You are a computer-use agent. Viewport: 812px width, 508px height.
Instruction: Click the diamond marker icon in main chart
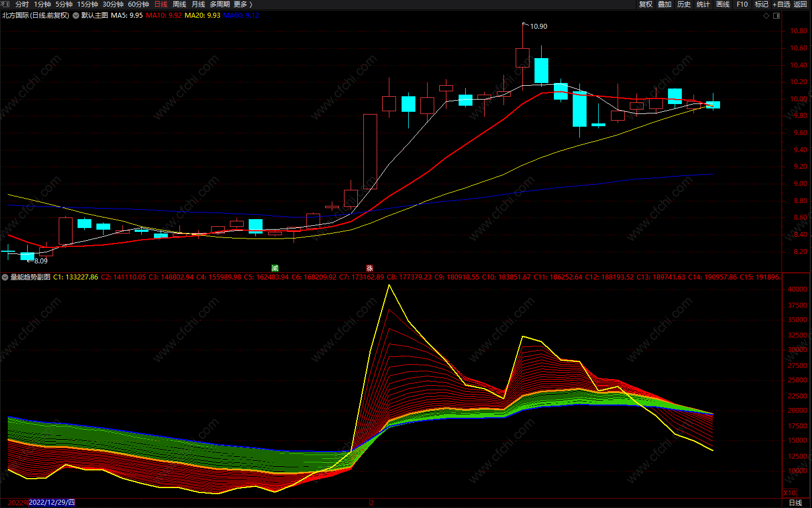(x=767, y=15)
